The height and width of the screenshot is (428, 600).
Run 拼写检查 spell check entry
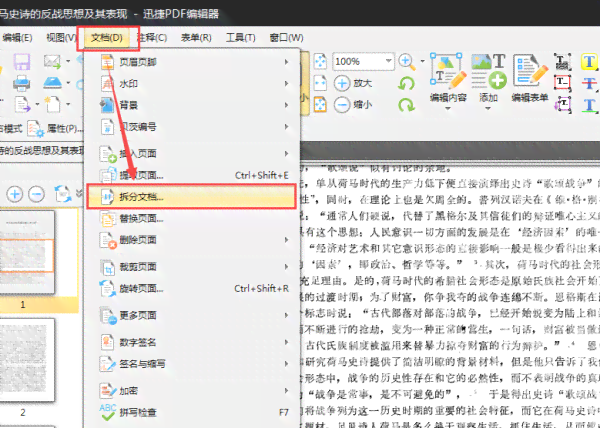tap(191, 412)
